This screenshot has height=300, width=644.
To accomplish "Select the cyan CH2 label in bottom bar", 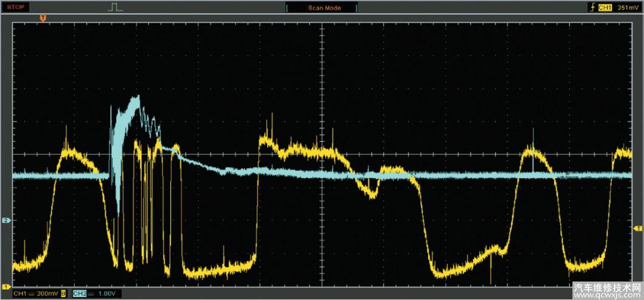I will tap(79, 294).
